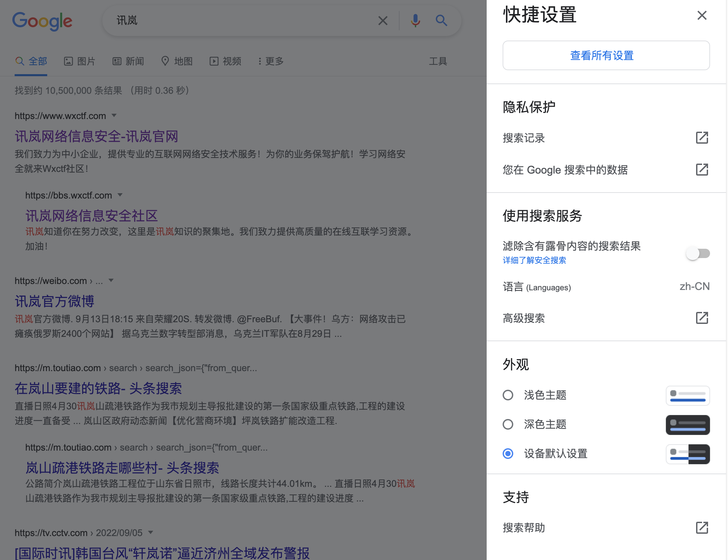
Task: Open external link icon for 搜索记录
Action: pos(702,138)
